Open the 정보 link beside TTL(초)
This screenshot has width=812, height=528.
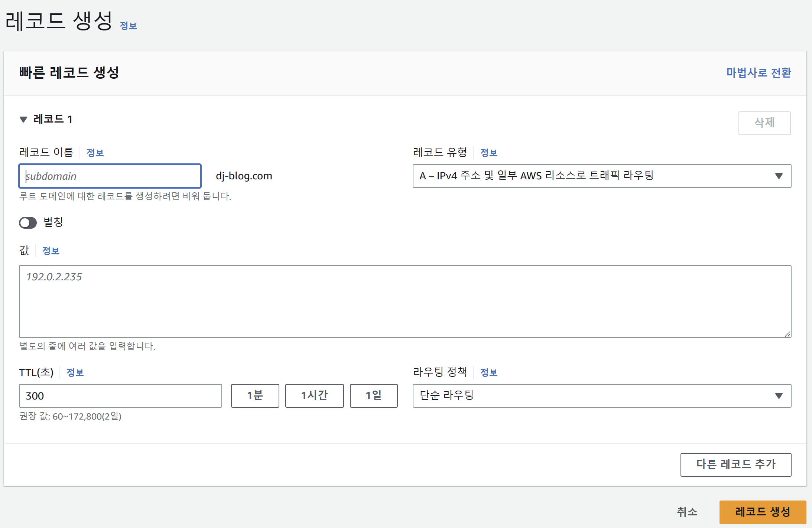(x=75, y=372)
